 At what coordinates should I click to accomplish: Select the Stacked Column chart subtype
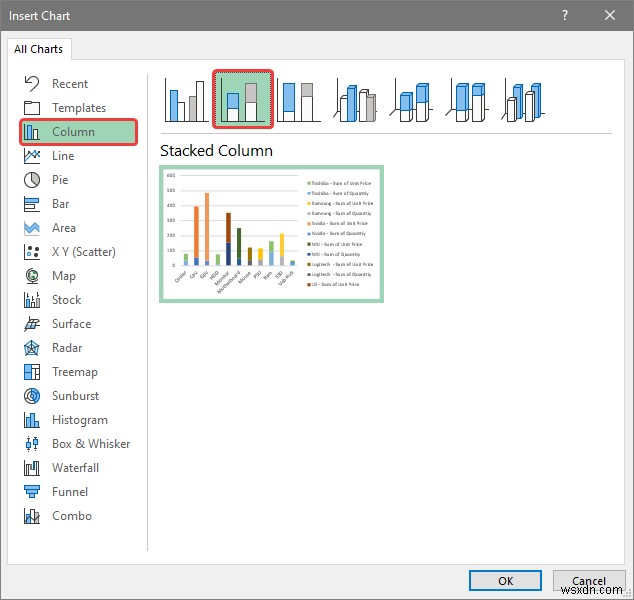click(x=243, y=99)
